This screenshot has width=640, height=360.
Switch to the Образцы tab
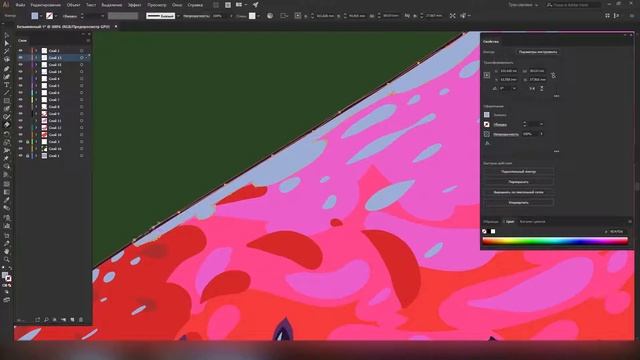click(491, 222)
